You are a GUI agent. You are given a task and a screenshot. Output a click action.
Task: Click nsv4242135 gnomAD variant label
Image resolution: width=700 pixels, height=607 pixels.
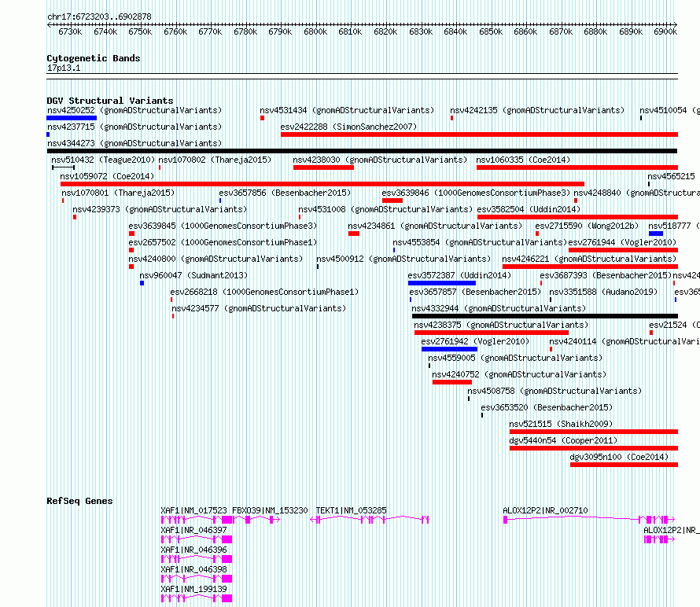537,110
